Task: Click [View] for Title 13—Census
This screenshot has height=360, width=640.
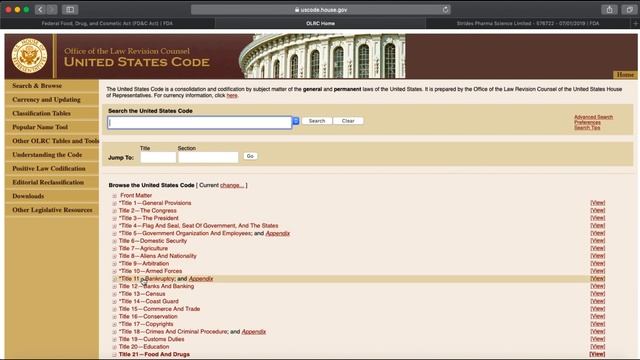Action: pyautogui.click(x=598, y=294)
